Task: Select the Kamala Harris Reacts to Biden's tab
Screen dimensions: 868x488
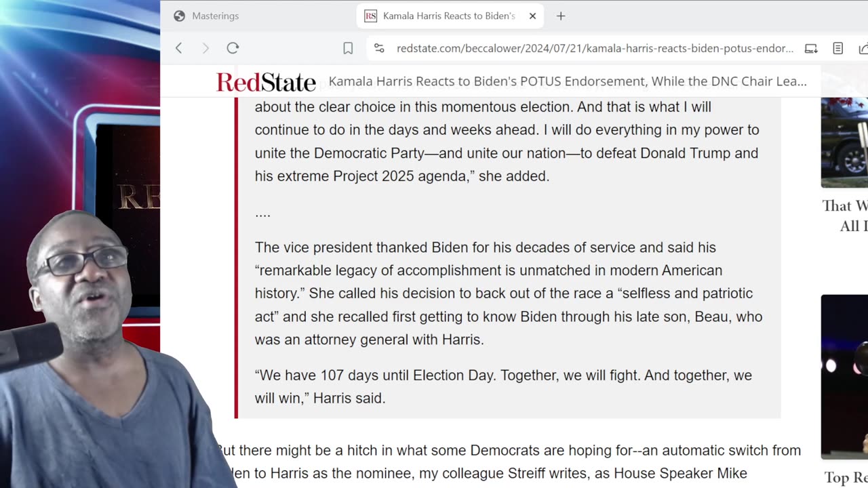Action: [x=451, y=16]
